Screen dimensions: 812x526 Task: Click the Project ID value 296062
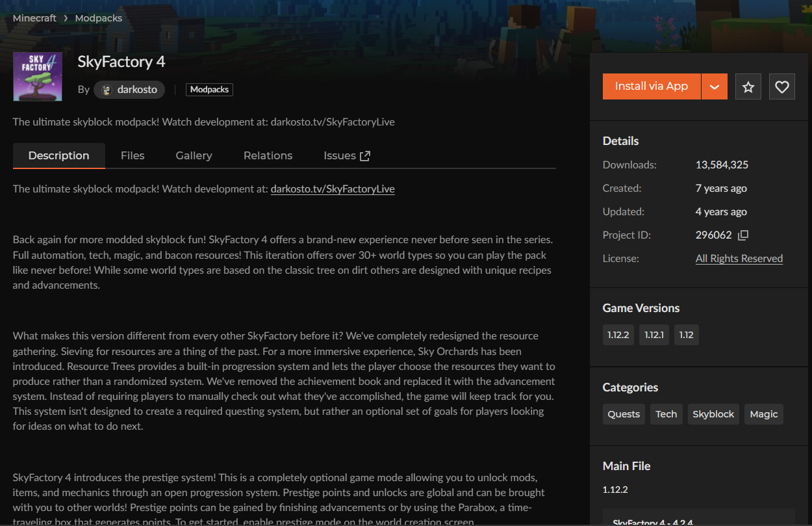pos(714,235)
